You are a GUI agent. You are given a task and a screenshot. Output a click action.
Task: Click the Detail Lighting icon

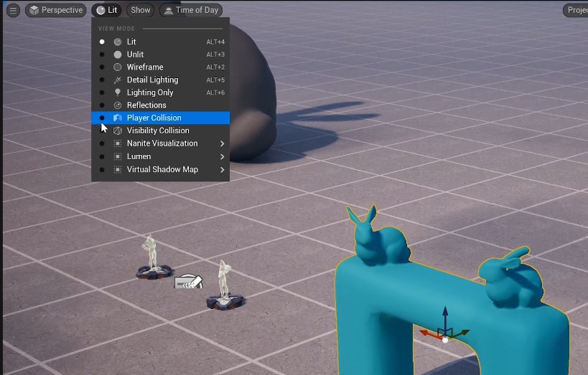(x=118, y=80)
